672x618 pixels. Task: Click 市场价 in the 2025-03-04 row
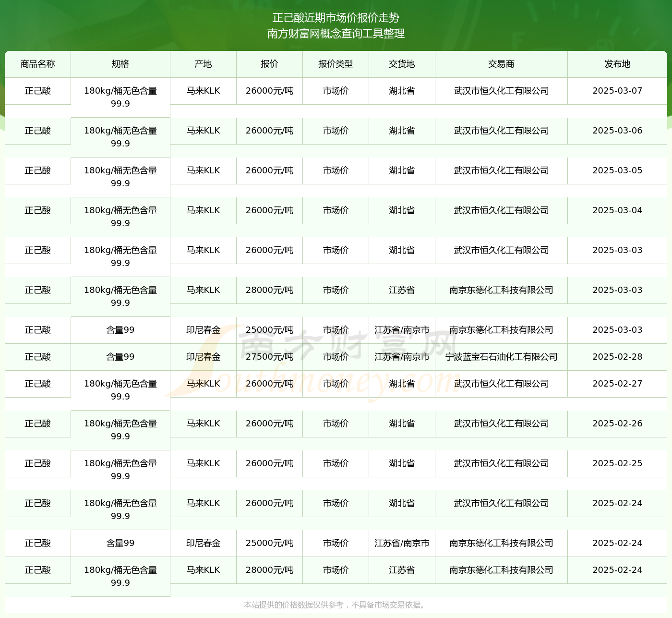point(336,210)
